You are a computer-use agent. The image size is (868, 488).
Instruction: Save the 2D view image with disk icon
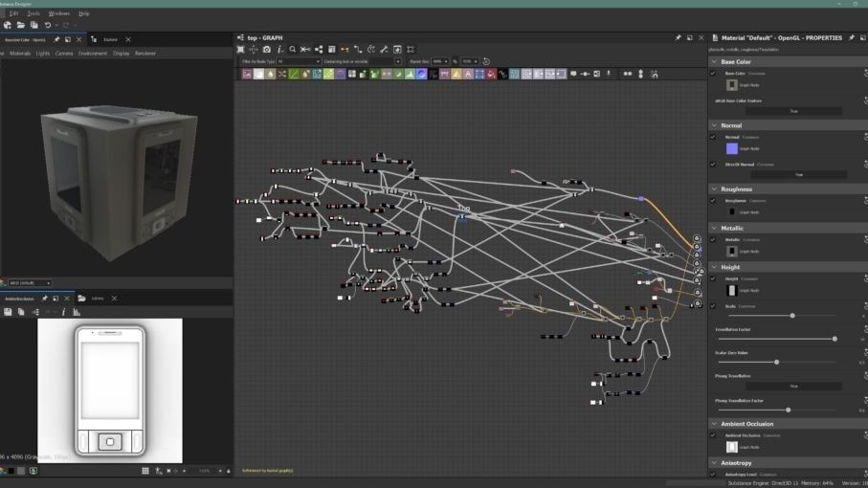pos(8,312)
